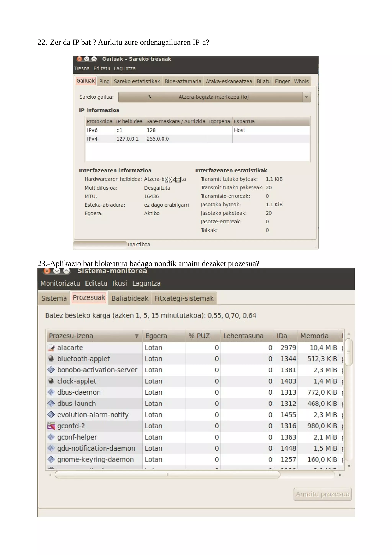Click the clock-applet process icon
392x555 pixels.
51,381
